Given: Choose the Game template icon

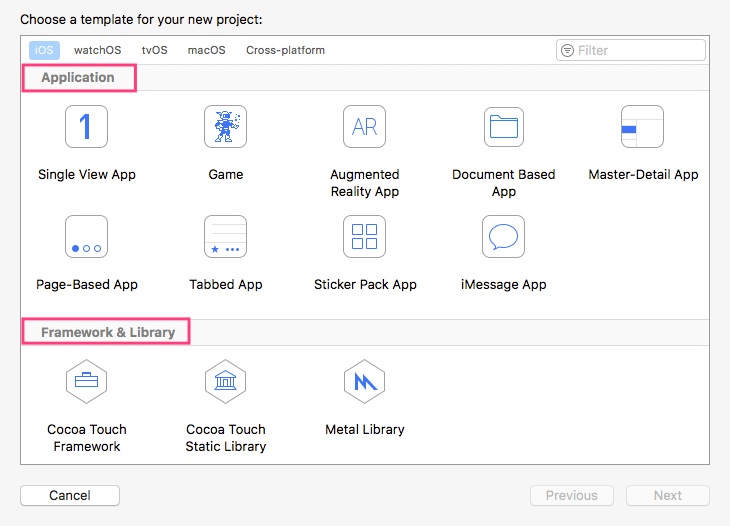Looking at the screenshot, I should (x=225, y=127).
